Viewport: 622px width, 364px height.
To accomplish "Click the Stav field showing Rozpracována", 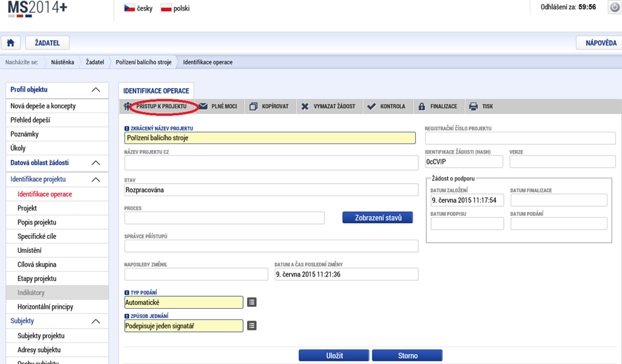I will (271, 190).
